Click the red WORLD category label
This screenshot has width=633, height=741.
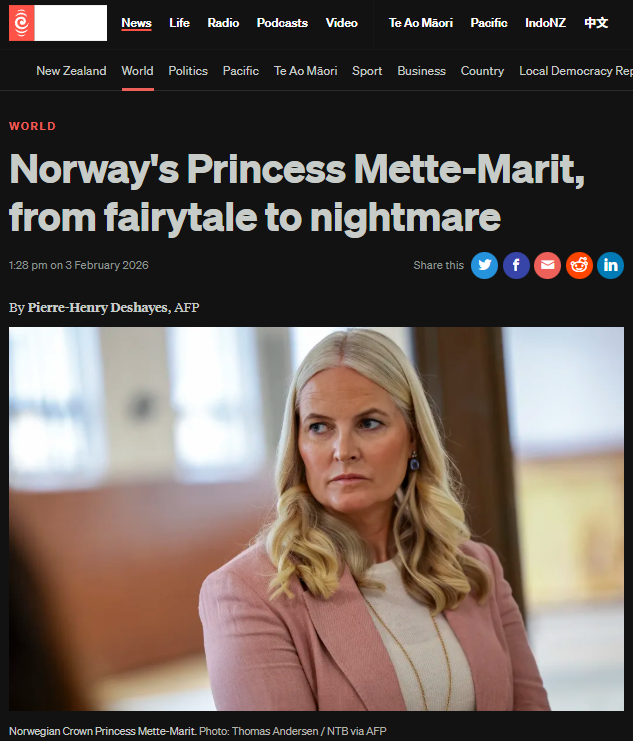tap(32, 126)
